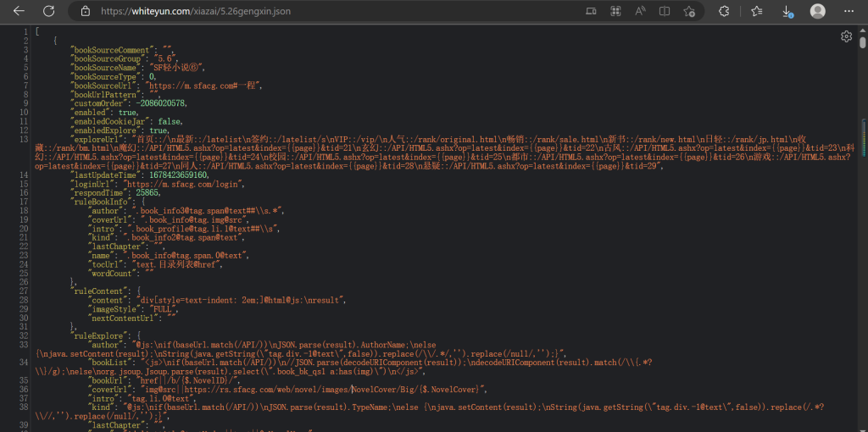Viewport: 868px width, 432px height.
Task: Open the Downloads panel
Action: point(787,11)
